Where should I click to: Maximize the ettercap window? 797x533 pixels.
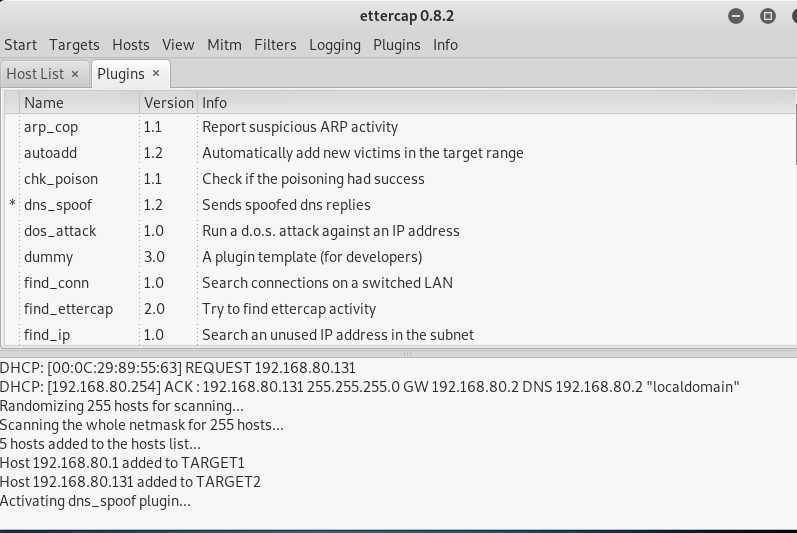click(x=768, y=16)
